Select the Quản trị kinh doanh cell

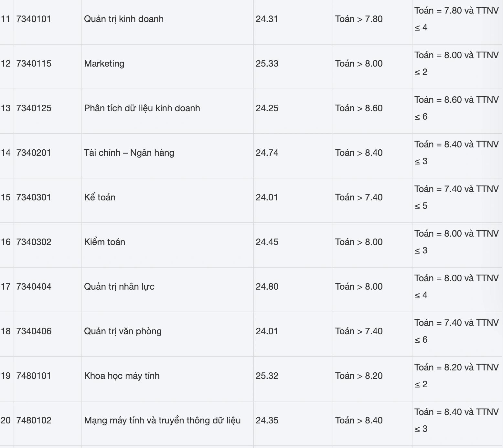[124, 19]
